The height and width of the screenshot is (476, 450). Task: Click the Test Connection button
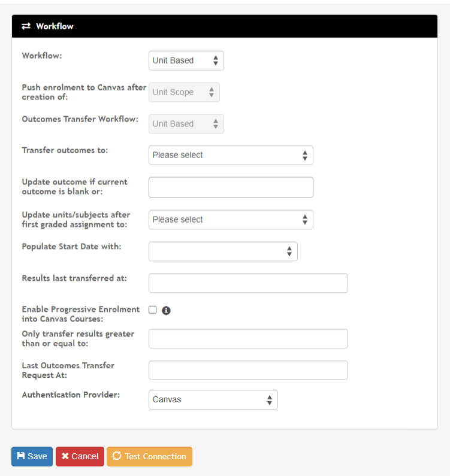click(149, 456)
